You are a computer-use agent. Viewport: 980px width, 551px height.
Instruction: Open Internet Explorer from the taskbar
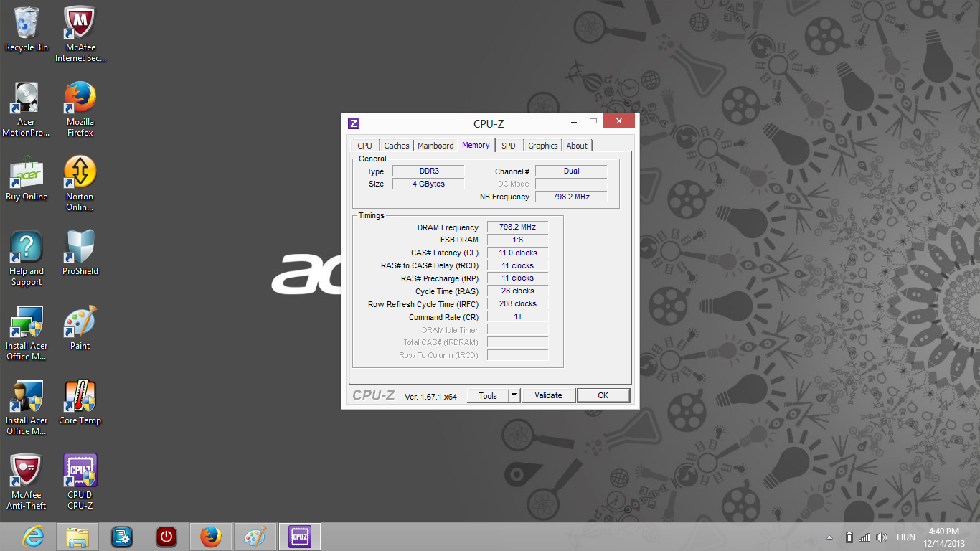[33, 537]
